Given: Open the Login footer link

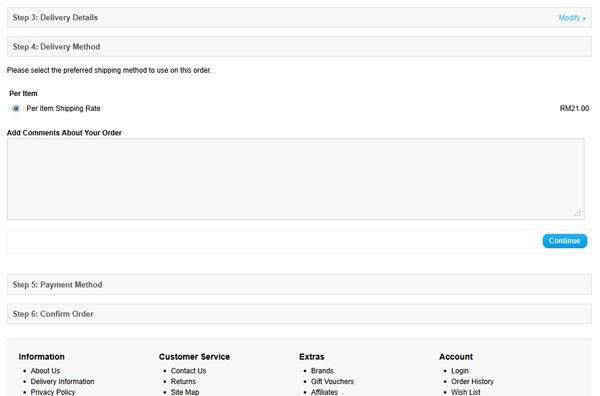Looking at the screenshot, I should (460, 371).
